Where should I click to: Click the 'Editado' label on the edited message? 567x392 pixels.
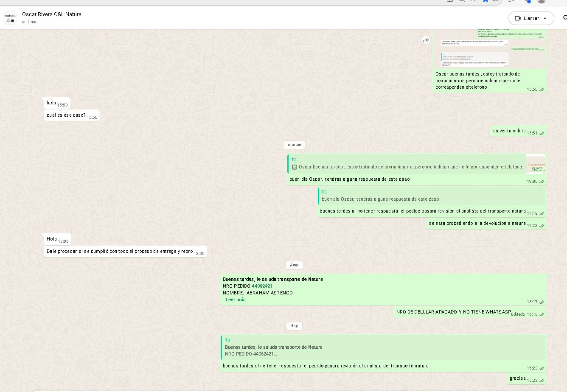(518, 314)
